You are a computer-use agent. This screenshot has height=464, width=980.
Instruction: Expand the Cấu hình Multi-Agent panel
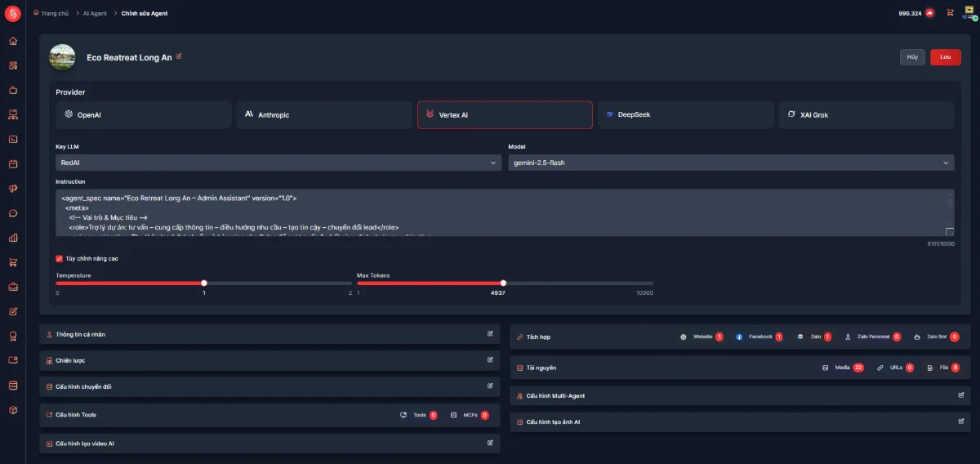point(740,395)
